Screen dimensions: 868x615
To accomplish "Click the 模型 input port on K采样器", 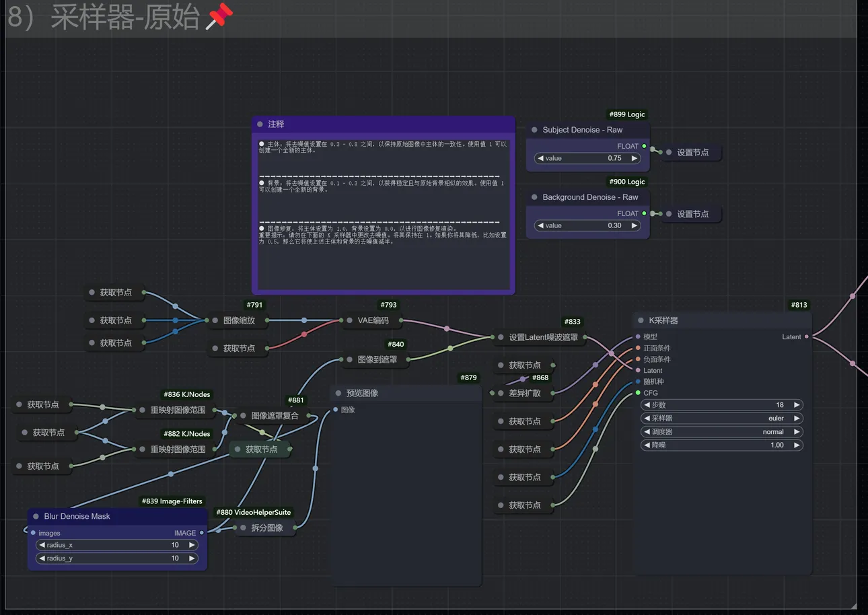I will point(638,336).
